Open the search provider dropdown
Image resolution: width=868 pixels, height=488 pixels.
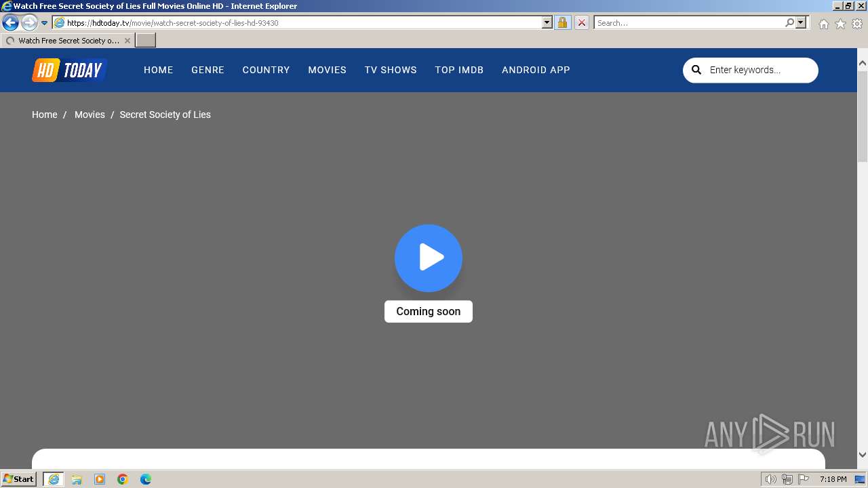tap(801, 22)
